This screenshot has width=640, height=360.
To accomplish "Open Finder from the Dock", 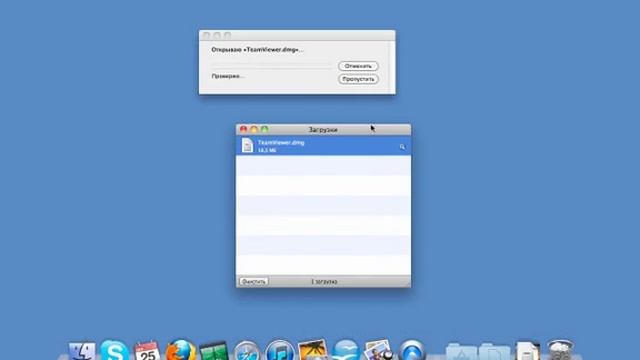I will tap(82, 351).
